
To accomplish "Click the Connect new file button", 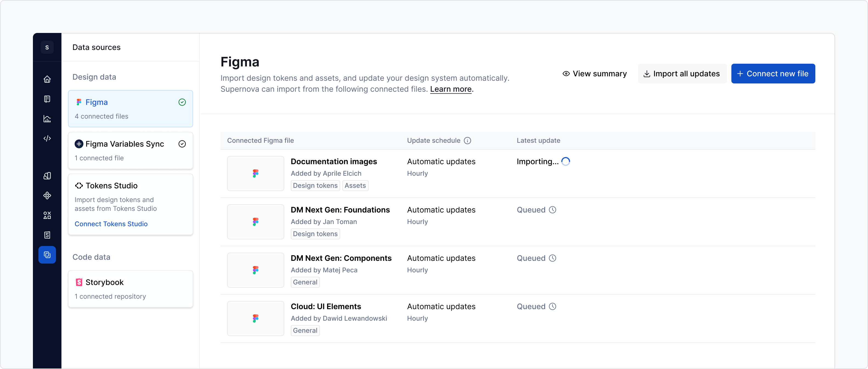I will [x=773, y=74].
